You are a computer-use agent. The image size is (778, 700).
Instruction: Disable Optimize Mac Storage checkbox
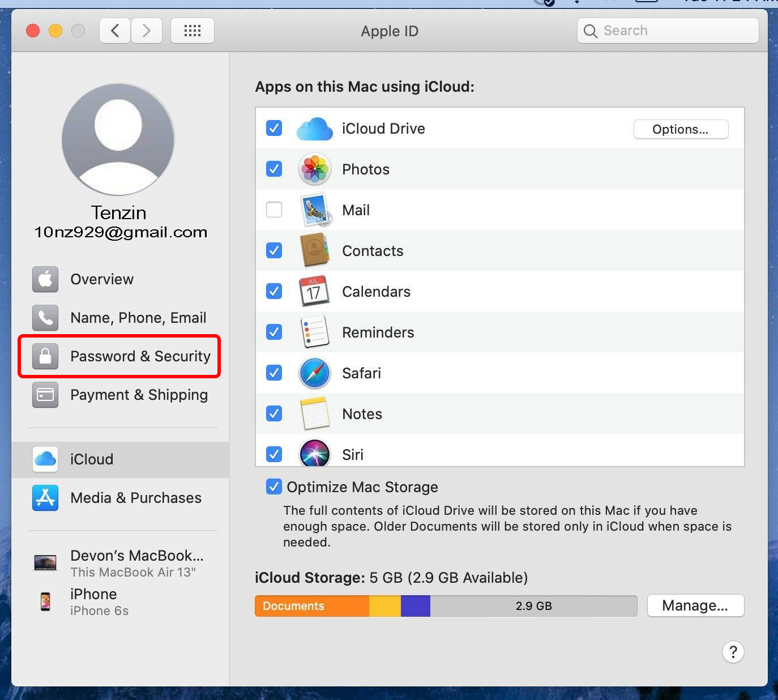pos(274,486)
